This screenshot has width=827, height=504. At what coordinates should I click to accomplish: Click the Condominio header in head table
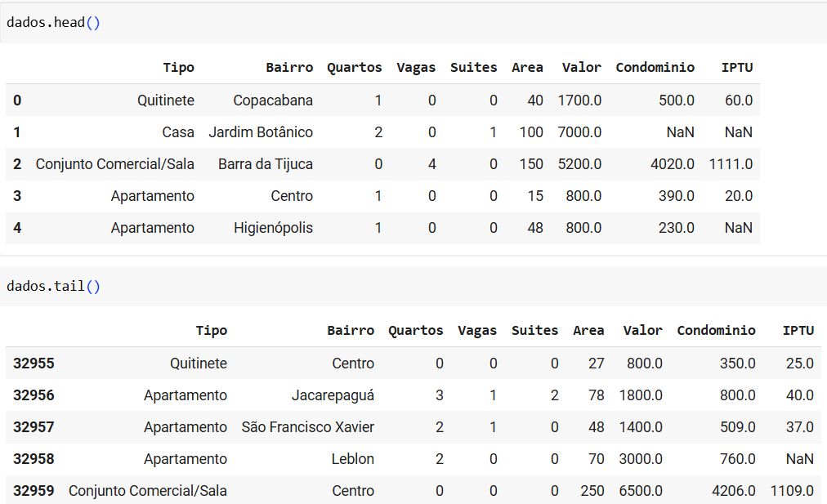(x=655, y=68)
